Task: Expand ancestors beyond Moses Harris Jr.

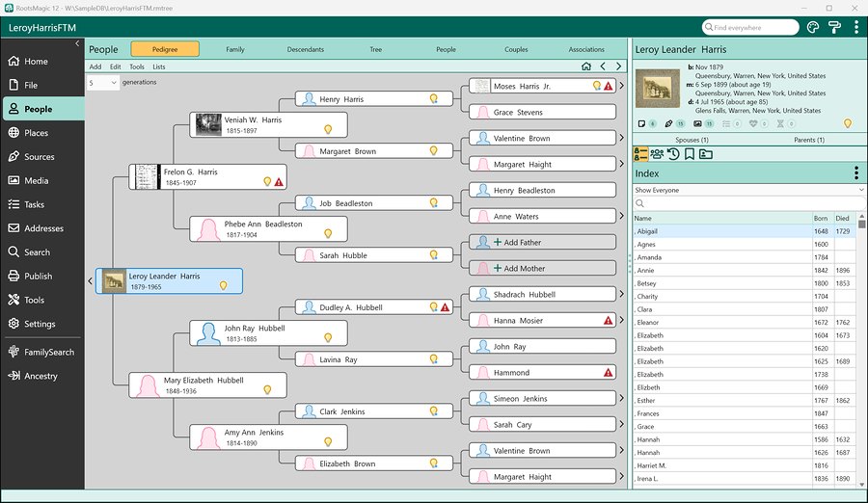Action: pyautogui.click(x=622, y=86)
